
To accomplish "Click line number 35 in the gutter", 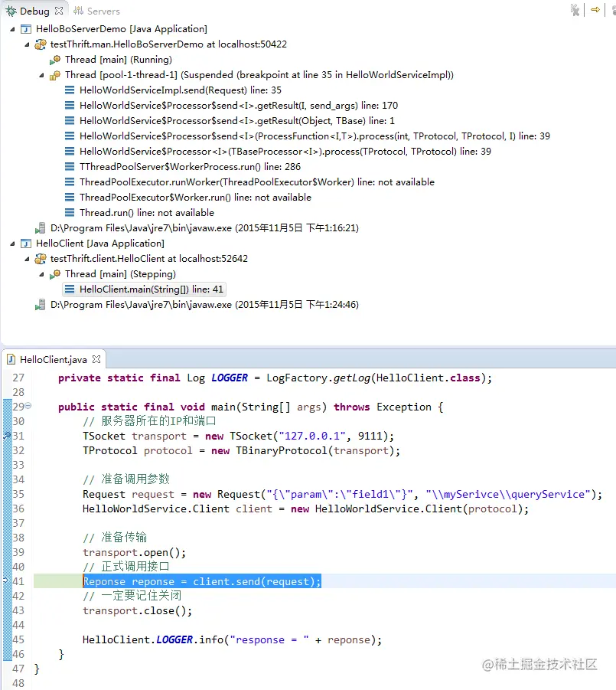I will click(18, 494).
